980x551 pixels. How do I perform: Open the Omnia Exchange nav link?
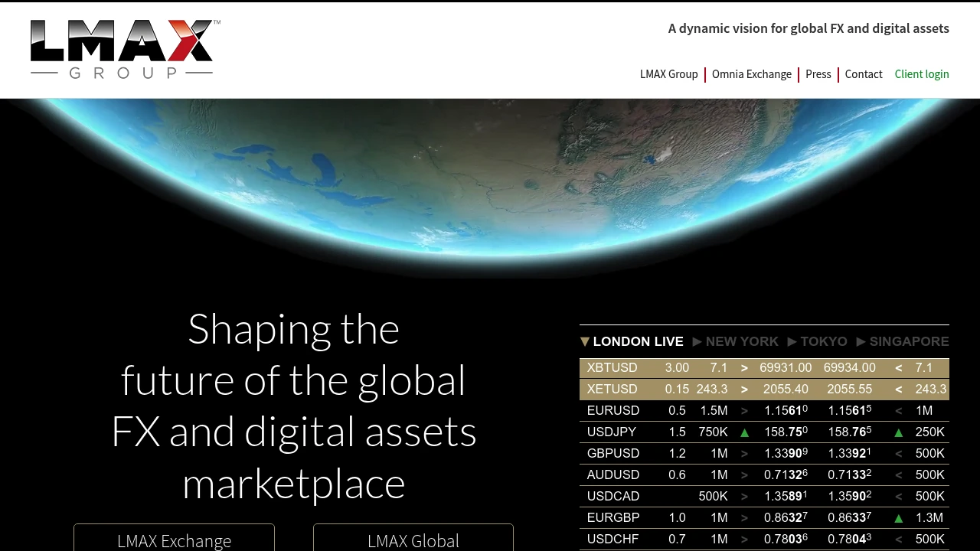pyautogui.click(x=752, y=74)
